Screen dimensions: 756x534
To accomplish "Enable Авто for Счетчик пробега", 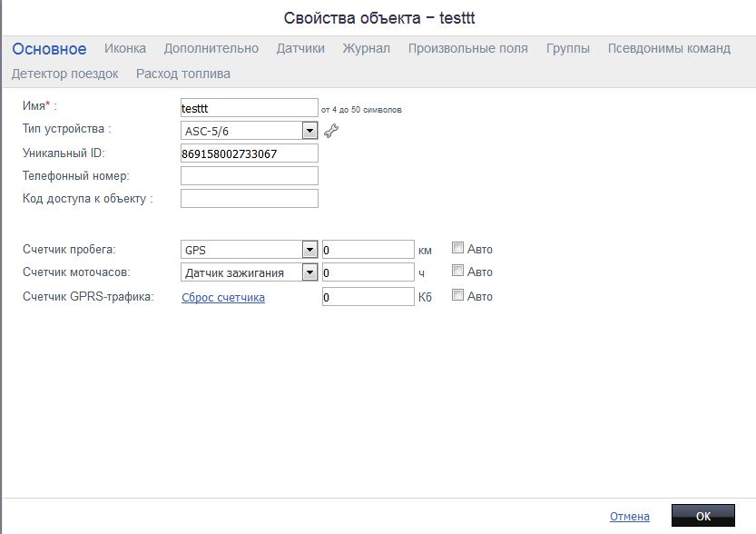I will (458, 248).
